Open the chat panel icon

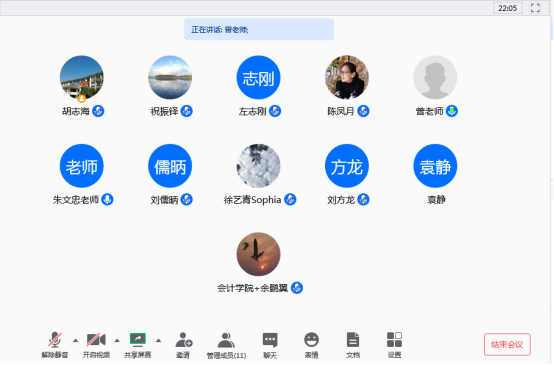[x=270, y=340]
